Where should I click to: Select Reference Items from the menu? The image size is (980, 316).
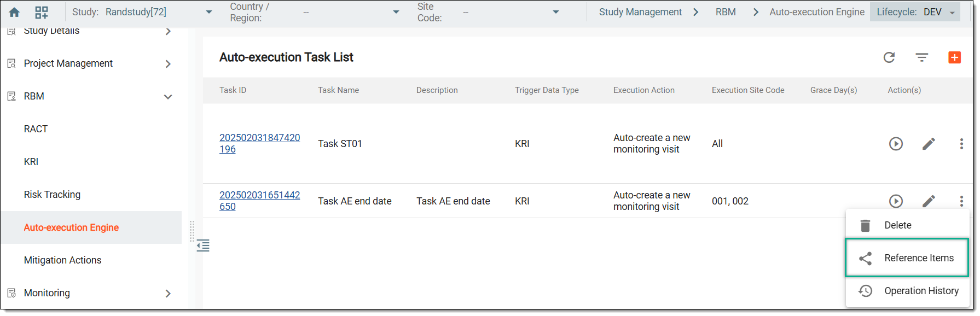tap(907, 258)
